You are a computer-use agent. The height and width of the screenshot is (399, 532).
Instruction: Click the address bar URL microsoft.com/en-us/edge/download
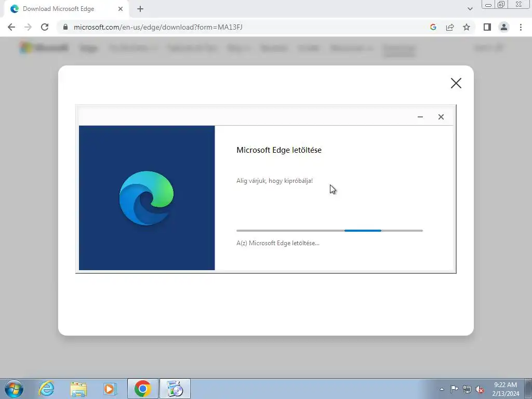coord(158,27)
